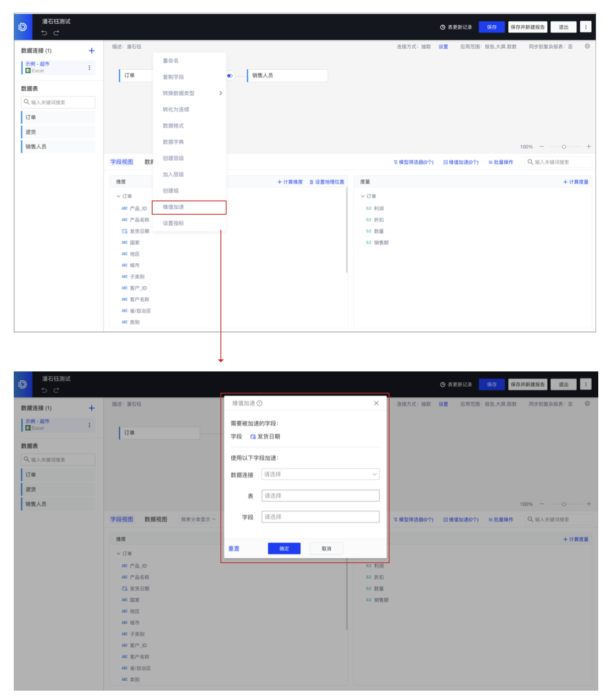Screen dimensions: 612x700
Task: Click the help icon beside 维值加速 title
Action: (260, 403)
